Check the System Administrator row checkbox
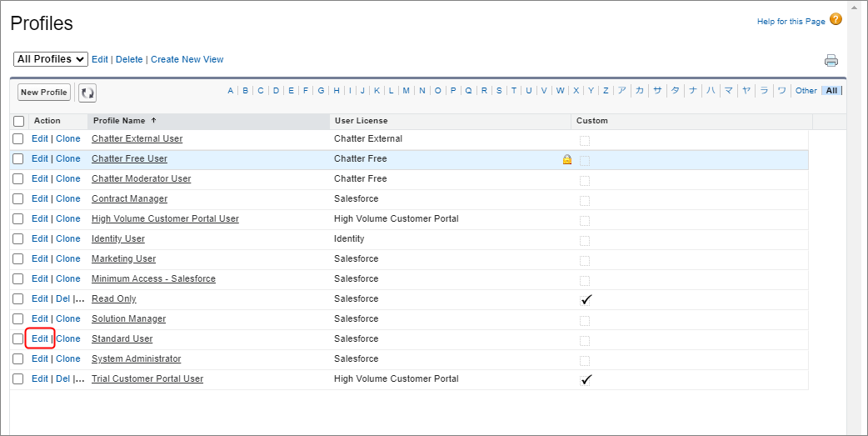The image size is (868, 436). [x=18, y=358]
